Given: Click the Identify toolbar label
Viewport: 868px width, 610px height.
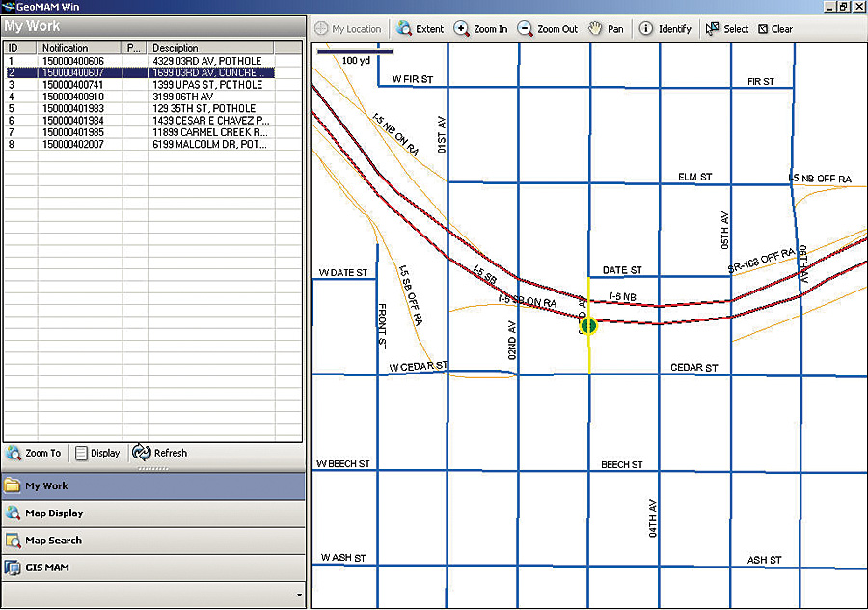Looking at the screenshot, I should pos(675,29).
